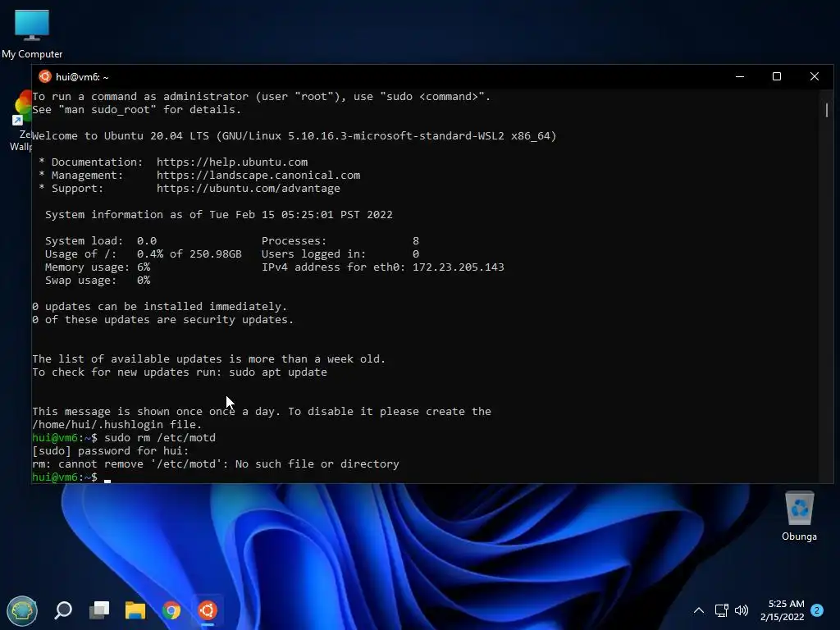Open the network status tray icon
This screenshot has width=840, height=630.
click(721, 610)
